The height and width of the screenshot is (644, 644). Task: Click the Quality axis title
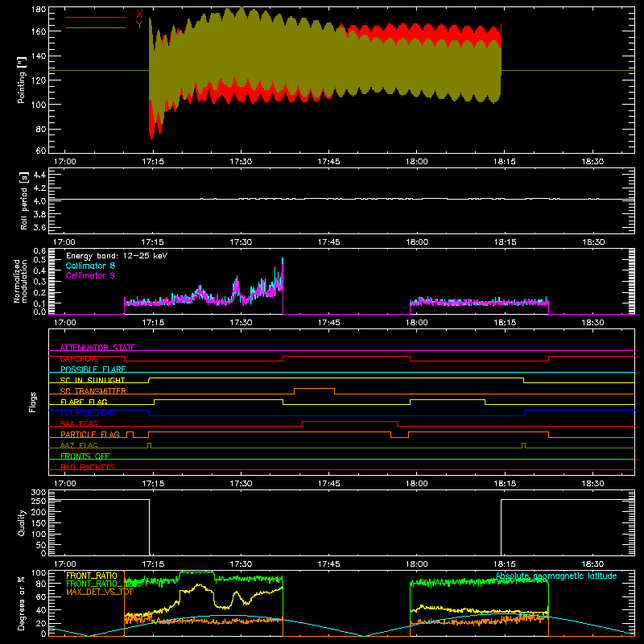pyautogui.click(x=22, y=522)
